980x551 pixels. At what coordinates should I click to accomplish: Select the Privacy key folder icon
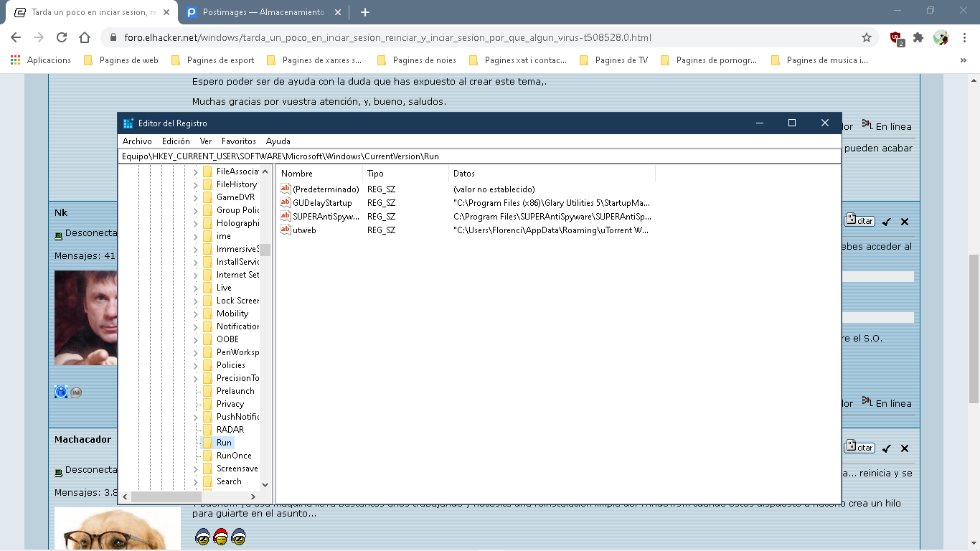(x=208, y=404)
